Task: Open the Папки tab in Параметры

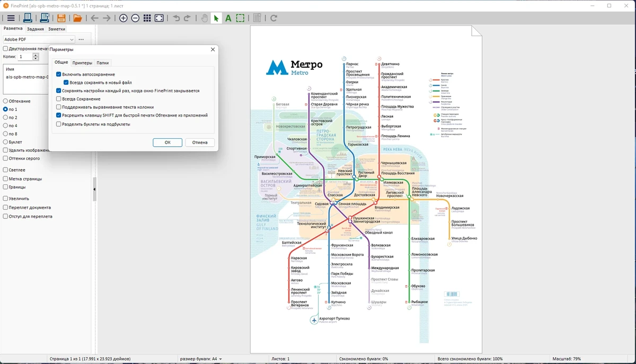Action: tap(103, 63)
